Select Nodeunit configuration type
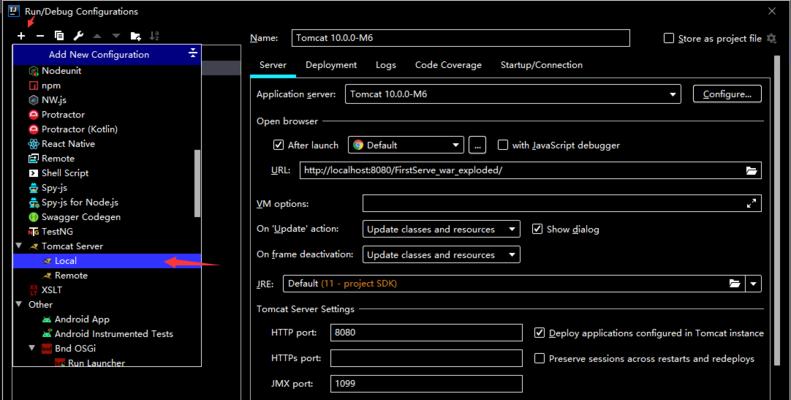The width and height of the screenshot is (791, 400). [107, 71]
